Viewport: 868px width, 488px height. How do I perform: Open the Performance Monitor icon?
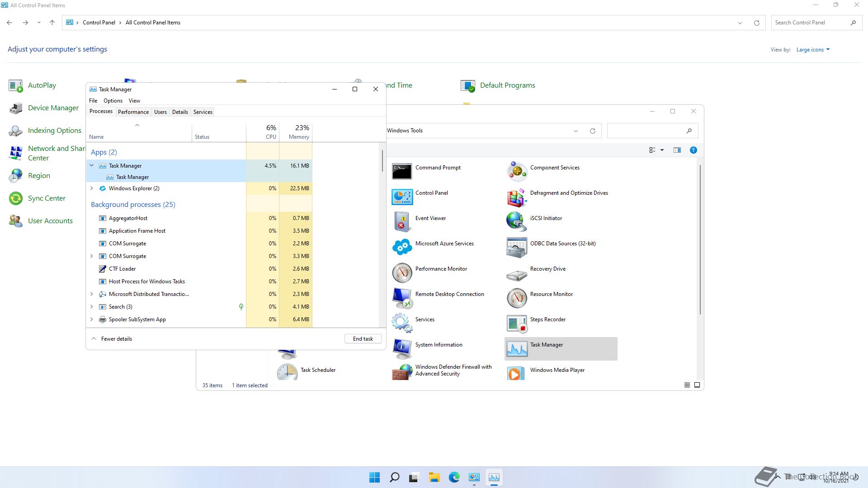402,272
